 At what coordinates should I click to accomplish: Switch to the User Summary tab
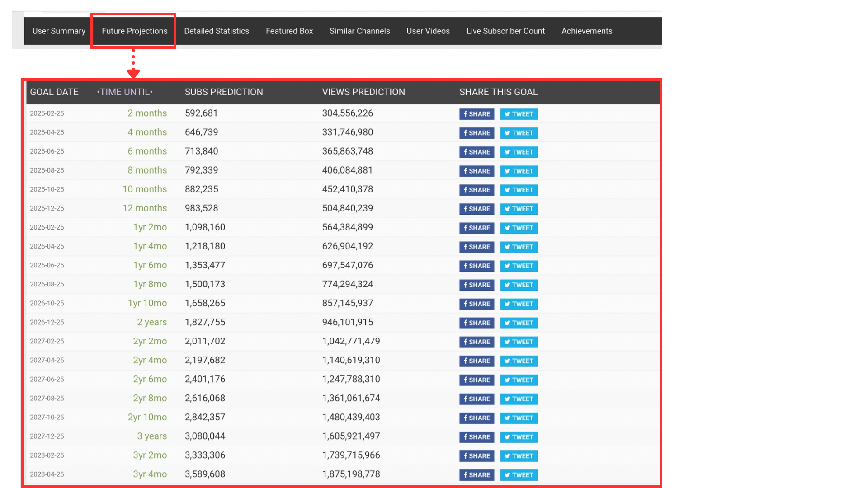59,31
